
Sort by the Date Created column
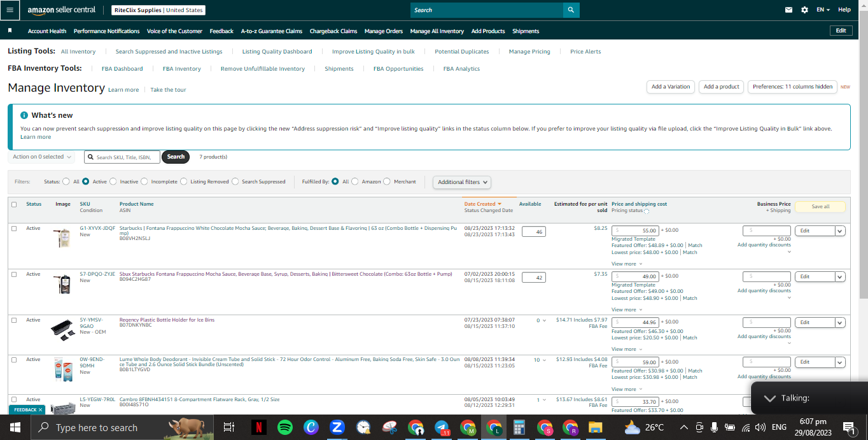[482, 204]
